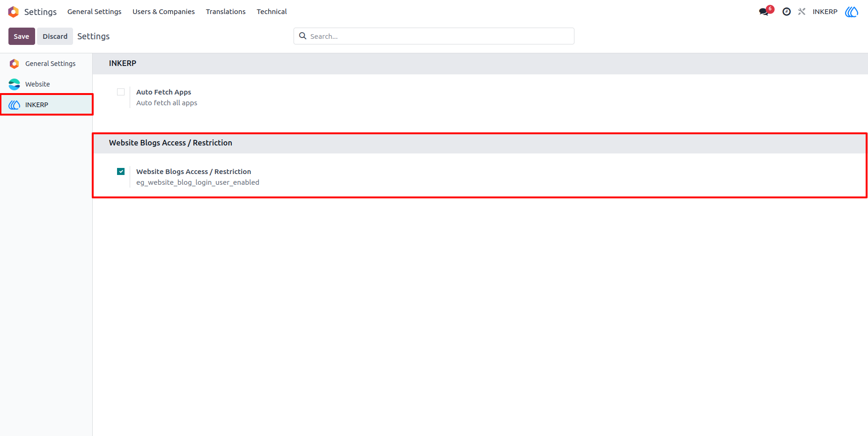Click the INKERP company name in header
Viewport: 868px width, 436px height.
825,12
